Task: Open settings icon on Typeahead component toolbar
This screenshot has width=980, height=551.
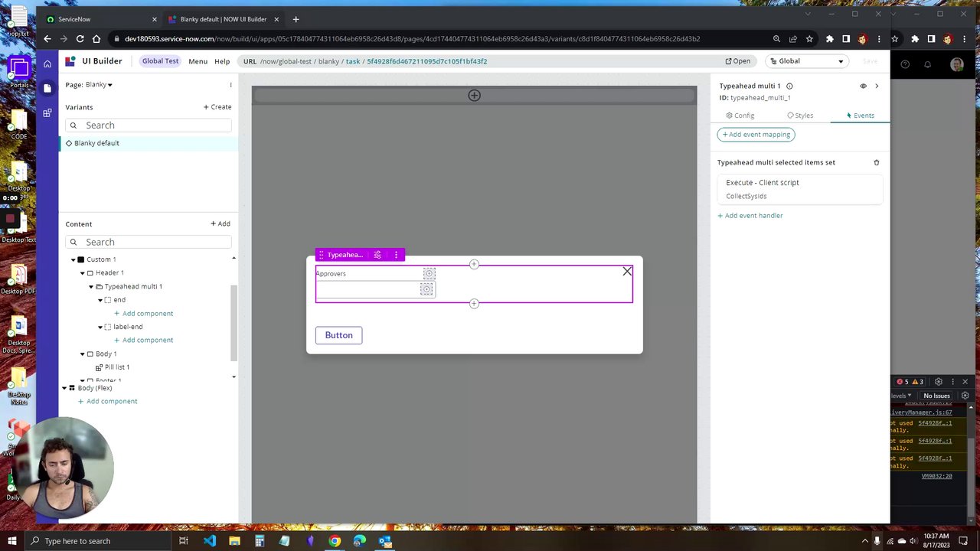Action: click(377, 255)
